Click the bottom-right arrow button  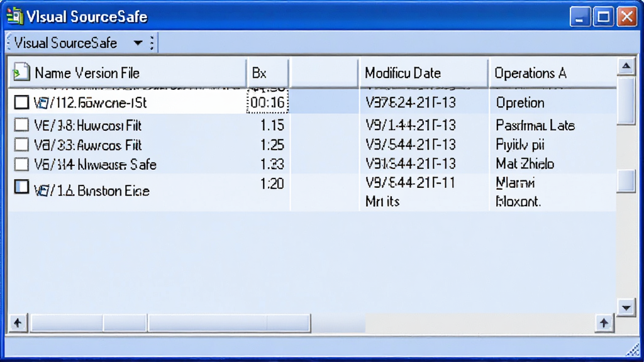[x=604, y=323]
